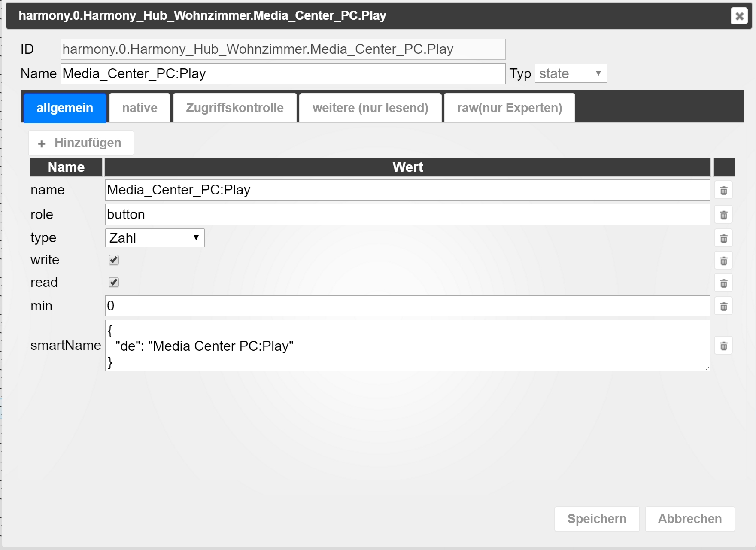Click the smartName row label
Viewport: 756px width, 550px height.
66,345
